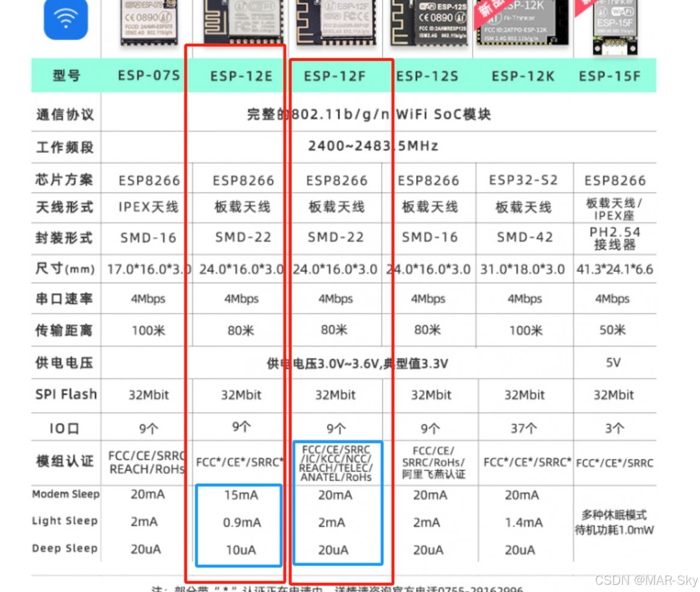Click the 天线形式 row label
This screenshot has width=700, height=592.
(x=64, y=207)
